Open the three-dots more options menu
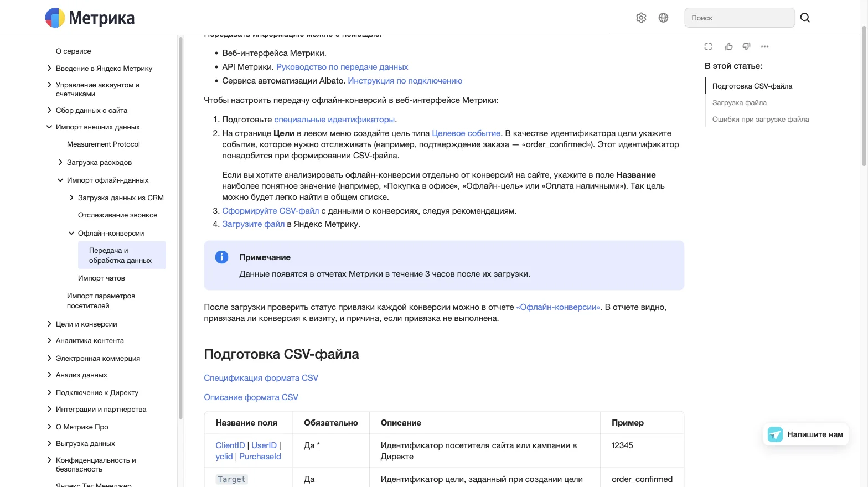The width and height of the screenshot is (868, 487). point(764,46)
